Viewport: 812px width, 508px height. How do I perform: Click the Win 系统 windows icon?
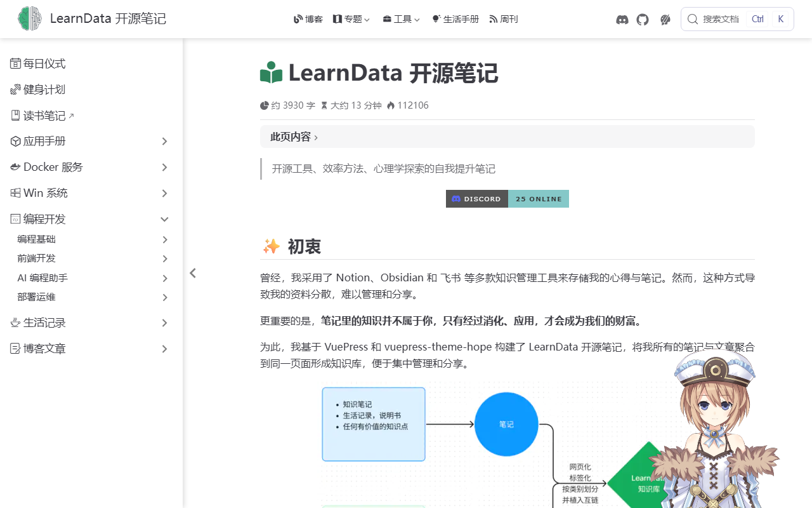pos(15,193)
